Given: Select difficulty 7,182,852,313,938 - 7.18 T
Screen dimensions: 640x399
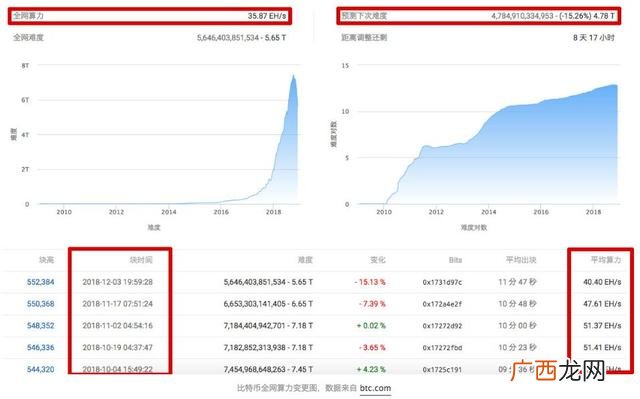Looking at the screenshot, I should tap(268, 348).
